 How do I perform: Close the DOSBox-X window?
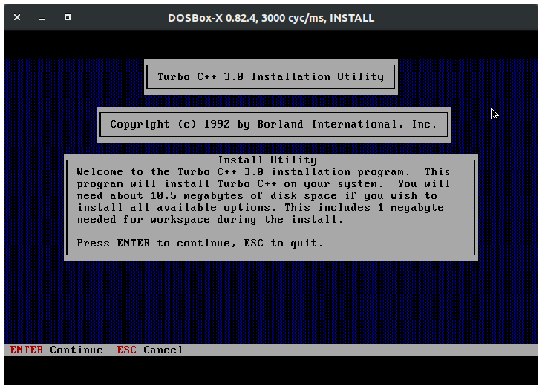point(17,17)
